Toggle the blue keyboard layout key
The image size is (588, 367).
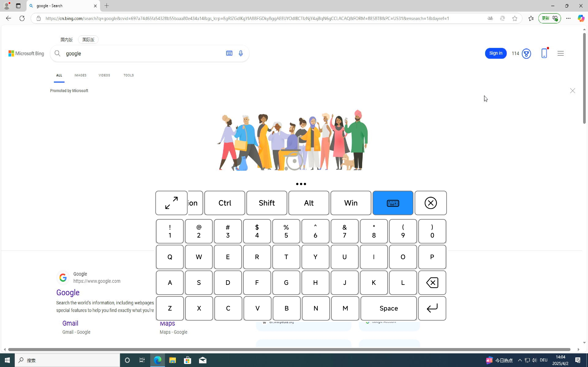[x=393, y=203]
